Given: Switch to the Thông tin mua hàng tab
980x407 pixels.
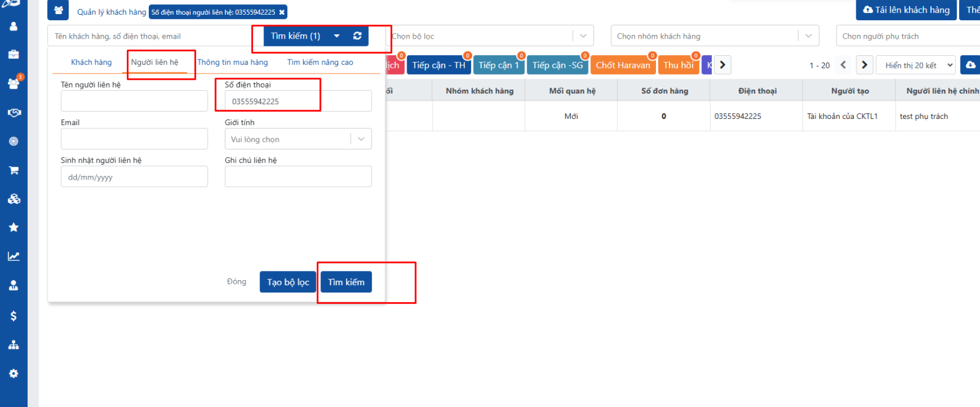Looking at the screenshot, I should pyautogui.click(x=233, y=63).
